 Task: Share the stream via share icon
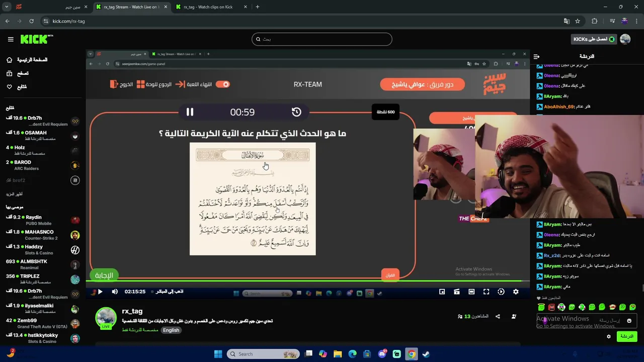pos(498,316)
